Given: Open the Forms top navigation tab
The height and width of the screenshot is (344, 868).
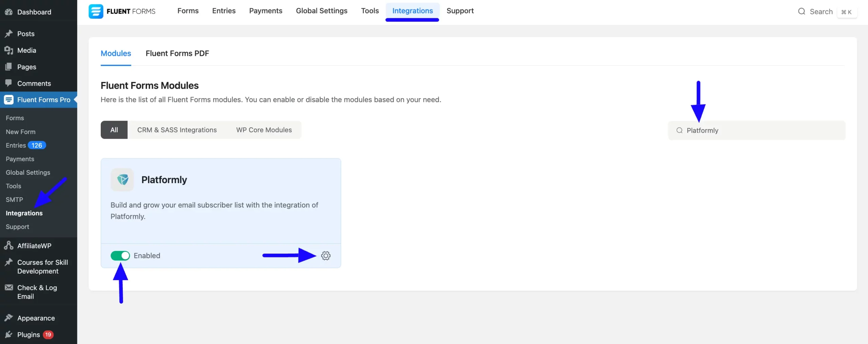Looking at the screenshot, I should point(188,11).
